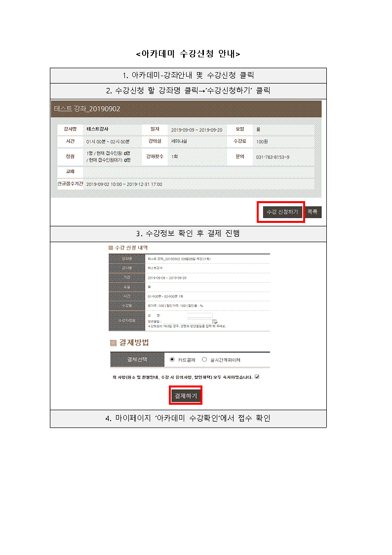Click the 테스트 강좌_20190902 course title
This screenshot has width=392, height=555.
[x=87, y=109]
